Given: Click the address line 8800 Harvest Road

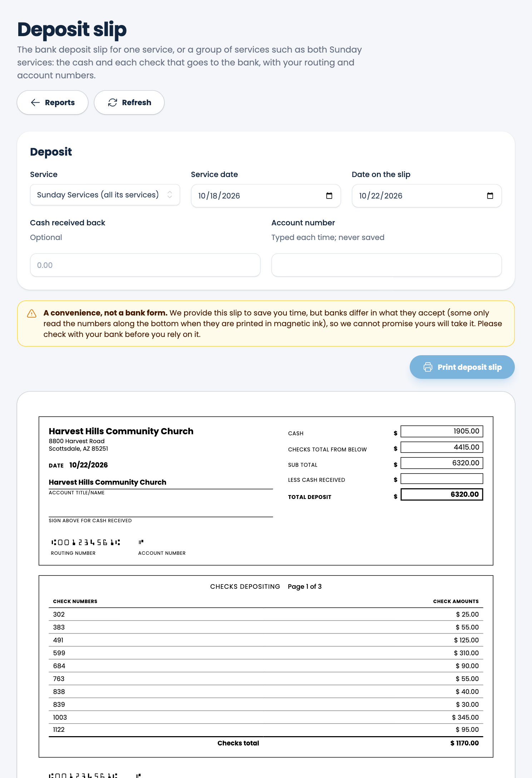Looking at the screenshot, I should (x=77, y=441).
